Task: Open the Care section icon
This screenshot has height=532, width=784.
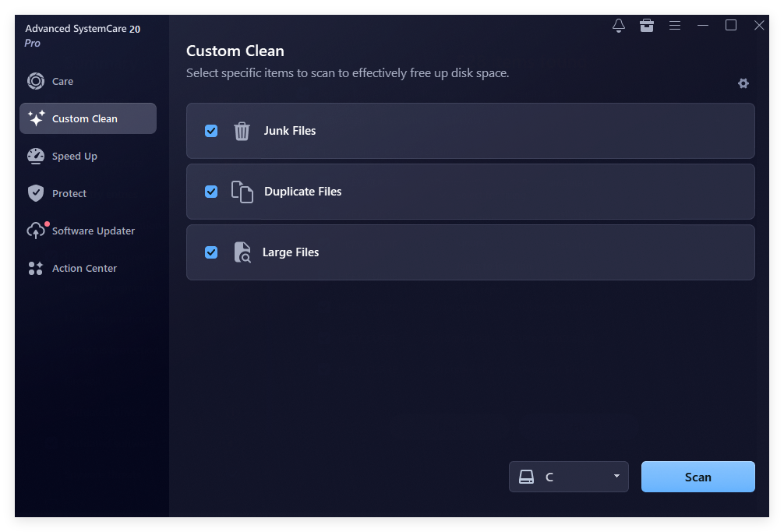Action: pyautogui.click(x=36, y=81)
